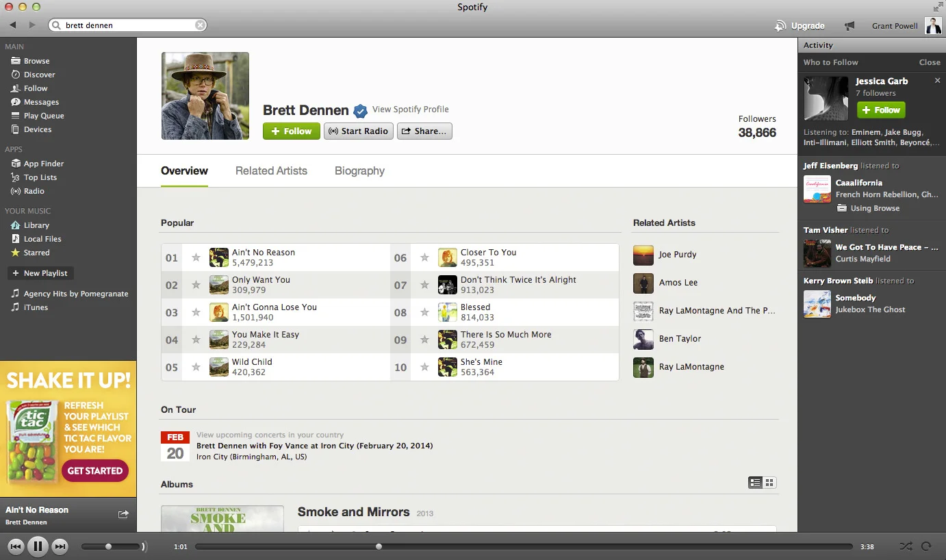The image size is (946, 560).
Task: Open Discover in the sidebar
Action: tap(39, 75)
